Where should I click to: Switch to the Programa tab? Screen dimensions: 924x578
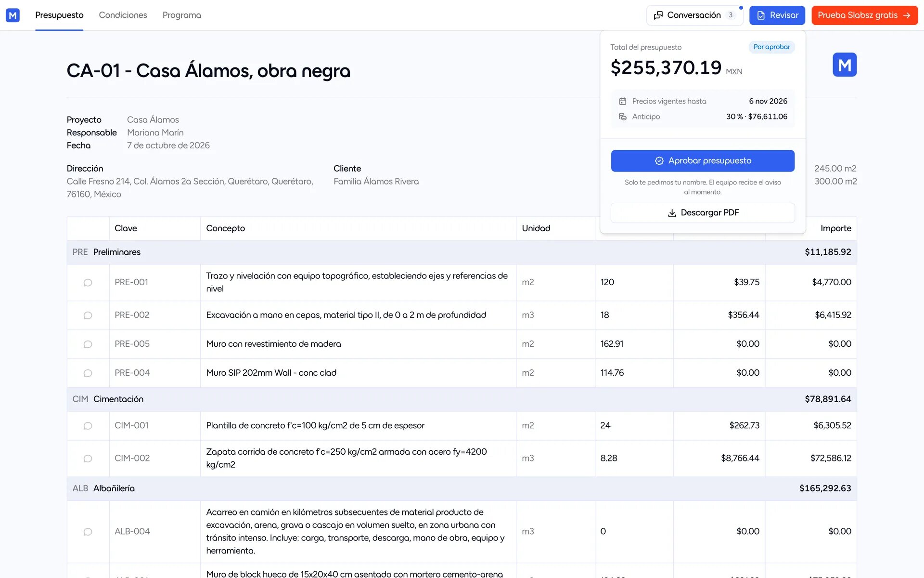point(182,15)
